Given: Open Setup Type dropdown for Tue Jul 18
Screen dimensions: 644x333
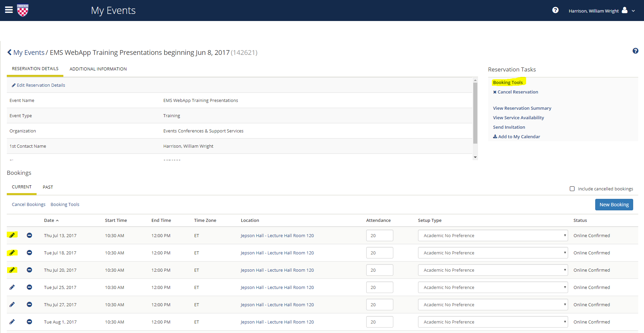Looking at the screenshot, I should [493, 253].
